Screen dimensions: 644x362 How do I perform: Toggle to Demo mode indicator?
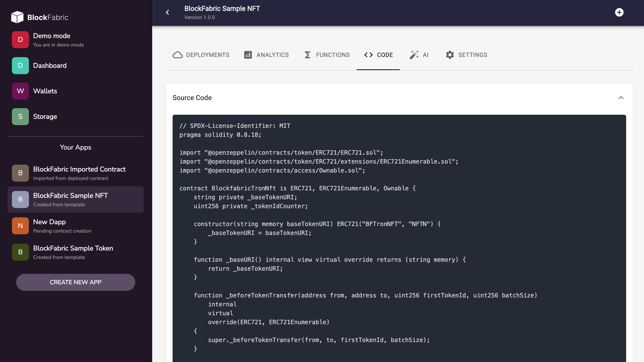coord(76,40)
